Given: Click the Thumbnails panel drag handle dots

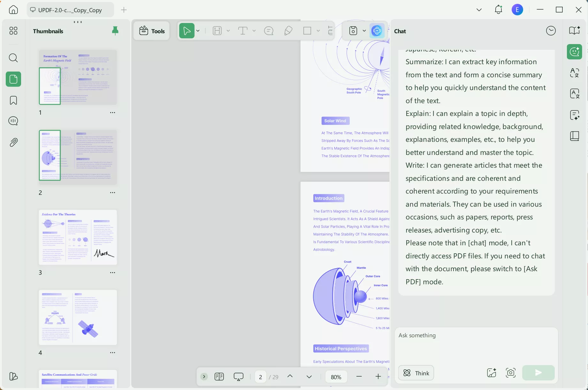Looking at the screenshot, I should point(78,22).
